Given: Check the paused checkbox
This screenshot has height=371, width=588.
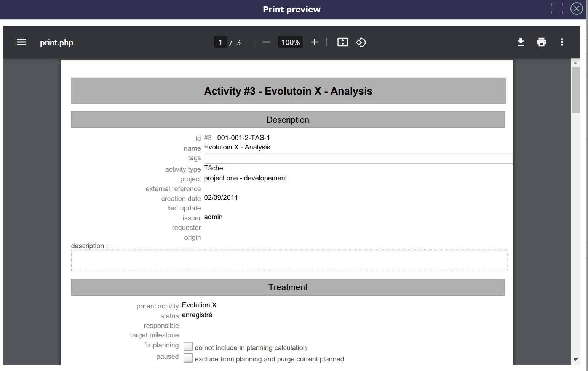Looking at the screenshot, I should coord(188,358).
